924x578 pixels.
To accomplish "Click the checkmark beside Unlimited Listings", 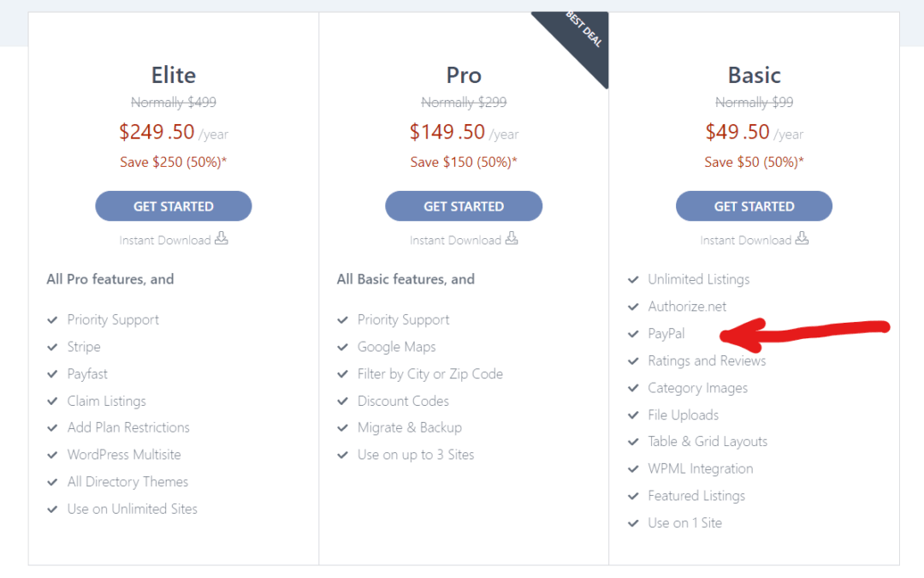I will tap(633, 279).
